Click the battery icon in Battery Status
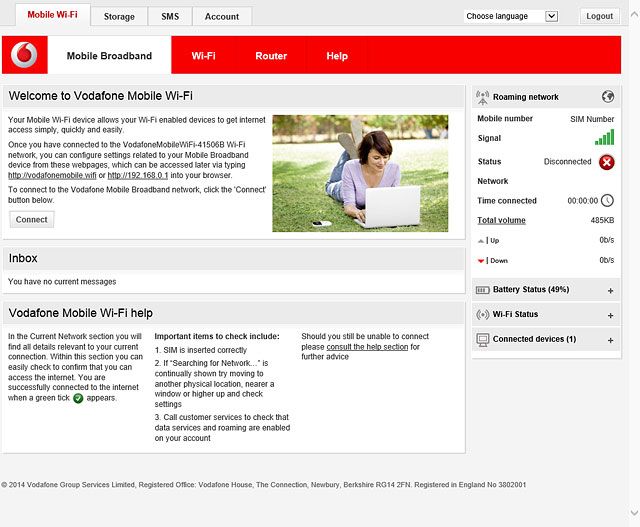Image resolution: width=640 pixels, height=527 pixels. click(x=482, y=290)
